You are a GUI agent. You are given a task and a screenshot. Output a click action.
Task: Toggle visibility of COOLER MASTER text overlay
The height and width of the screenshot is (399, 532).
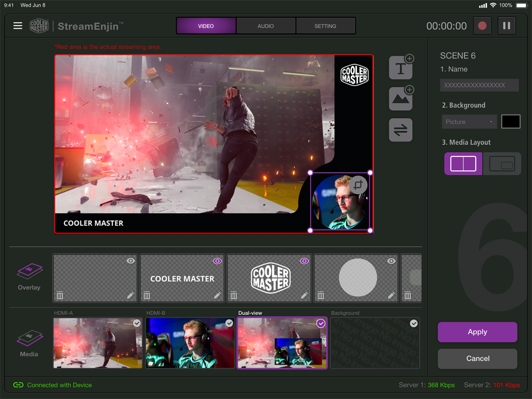pos(218,261)
